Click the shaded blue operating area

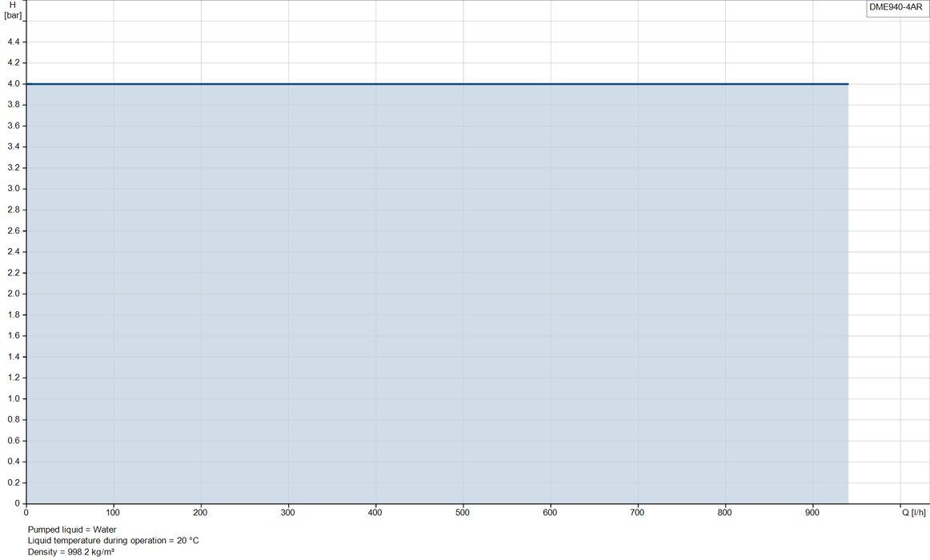[437, 294]
